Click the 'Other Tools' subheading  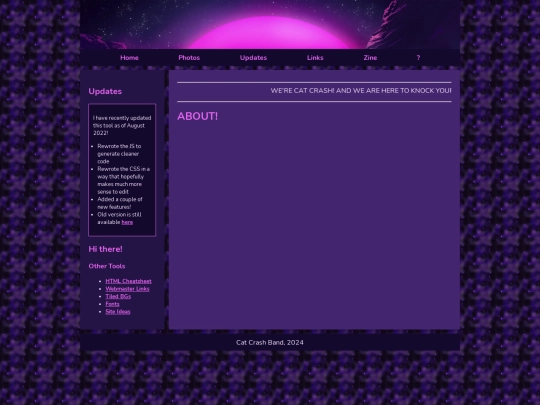tap(107, 266)
